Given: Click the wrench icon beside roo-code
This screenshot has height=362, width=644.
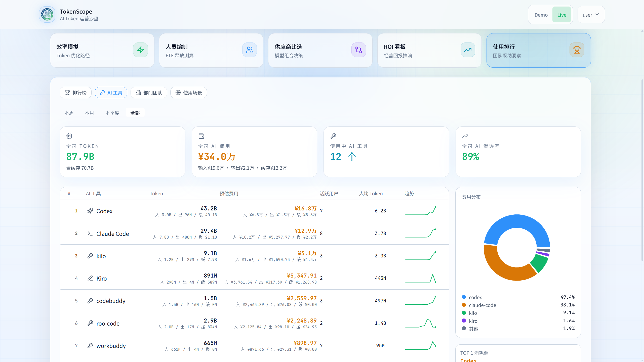Looking at the screenshot, I should 90,323.
